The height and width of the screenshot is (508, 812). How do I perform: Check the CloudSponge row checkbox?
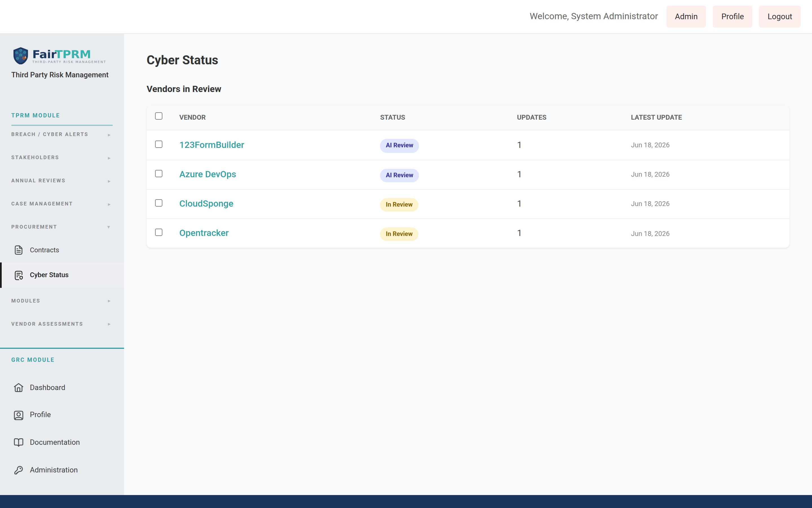(159, 203)
